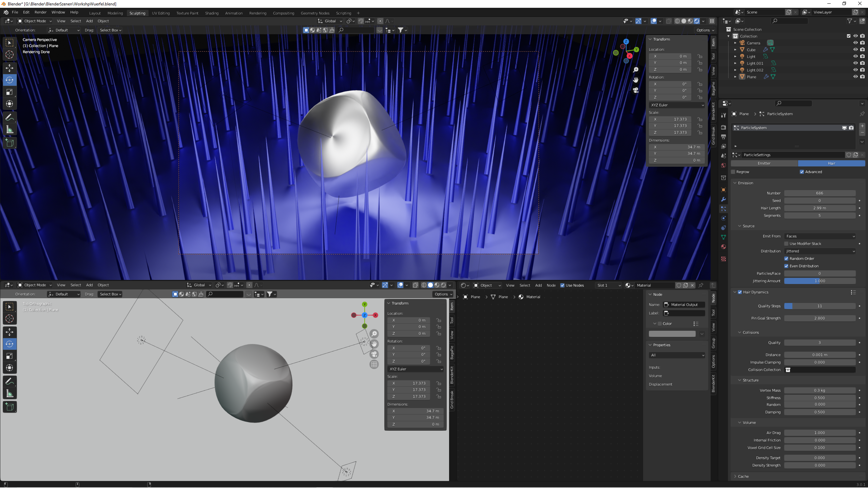
Task: Switch particle type to Emitter
Action: pos(764,163)
